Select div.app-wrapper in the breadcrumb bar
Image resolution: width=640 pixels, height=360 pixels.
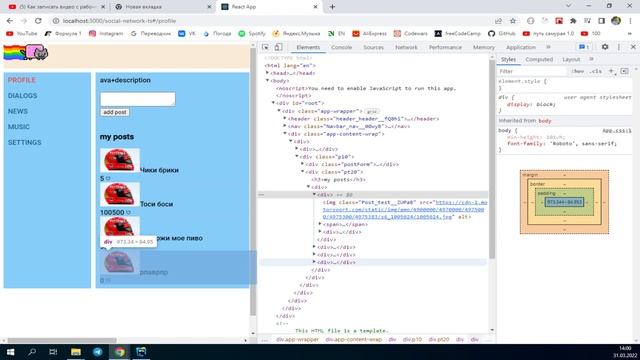click(x=298, y=340)
